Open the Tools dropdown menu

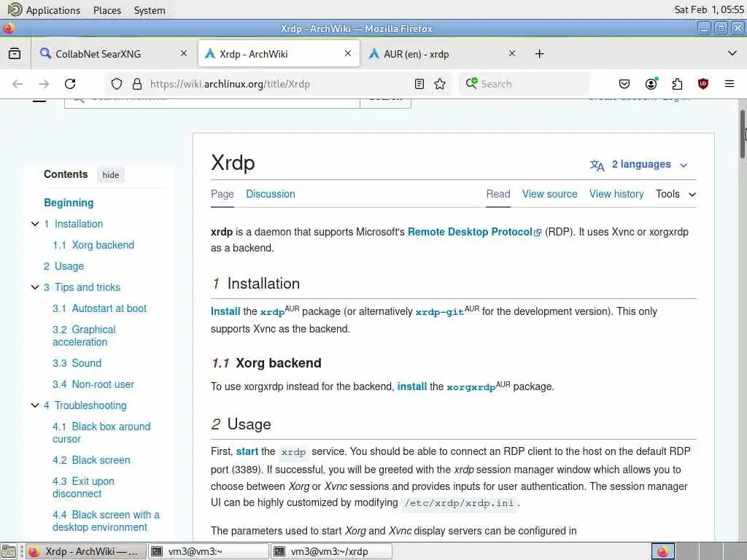pyautogui.click(x=676, y=194)
